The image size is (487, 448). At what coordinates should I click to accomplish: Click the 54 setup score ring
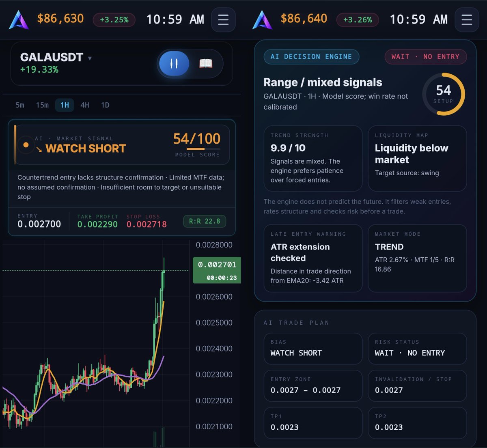coord(444,94)
